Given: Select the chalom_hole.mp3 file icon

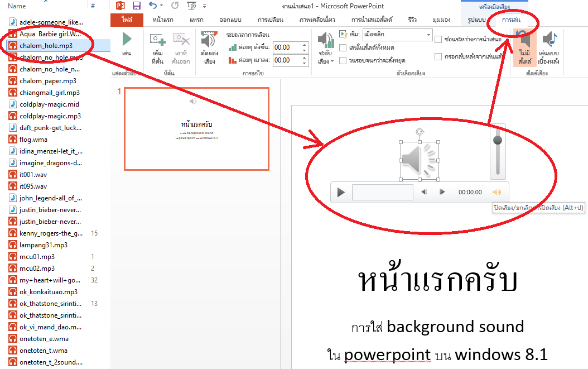Looking at the screenshot, I should coord(13,46).
